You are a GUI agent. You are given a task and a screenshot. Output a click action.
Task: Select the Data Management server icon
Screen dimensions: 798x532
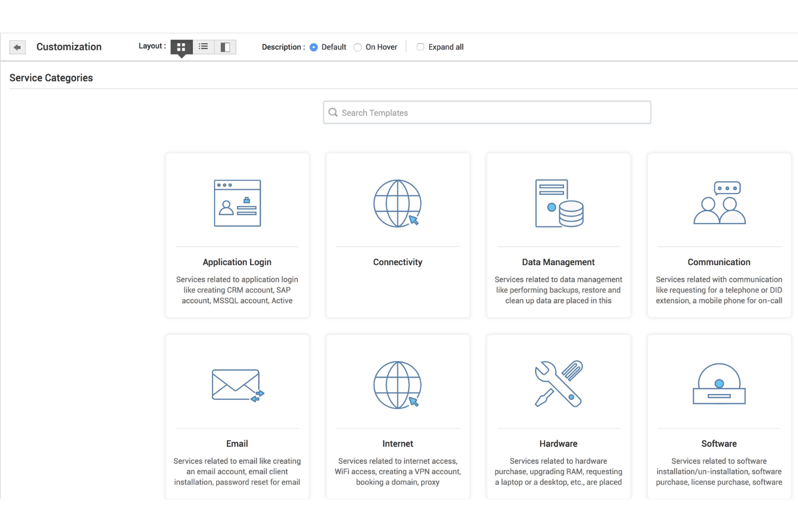tap(558, 204)
